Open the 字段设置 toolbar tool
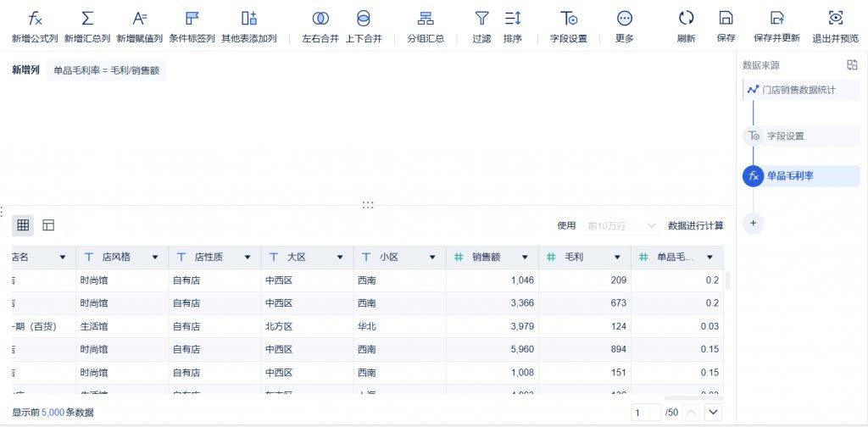 click(569, 19)
